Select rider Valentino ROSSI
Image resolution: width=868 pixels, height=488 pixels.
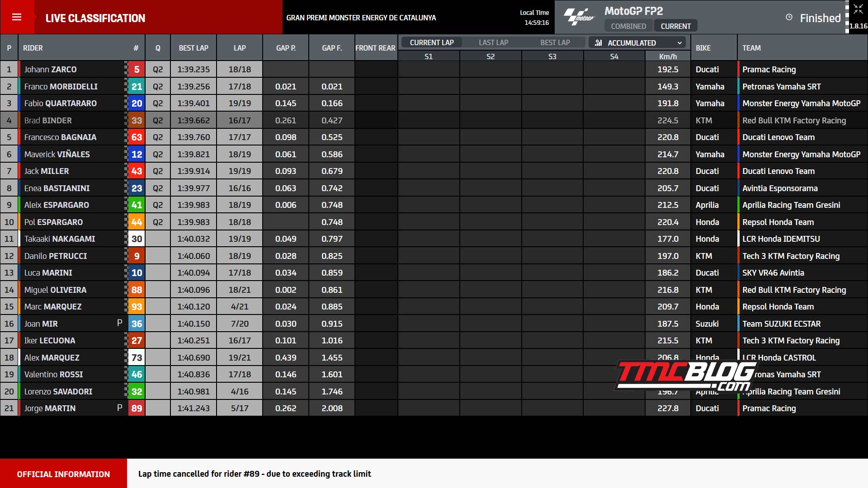point(53,374)
